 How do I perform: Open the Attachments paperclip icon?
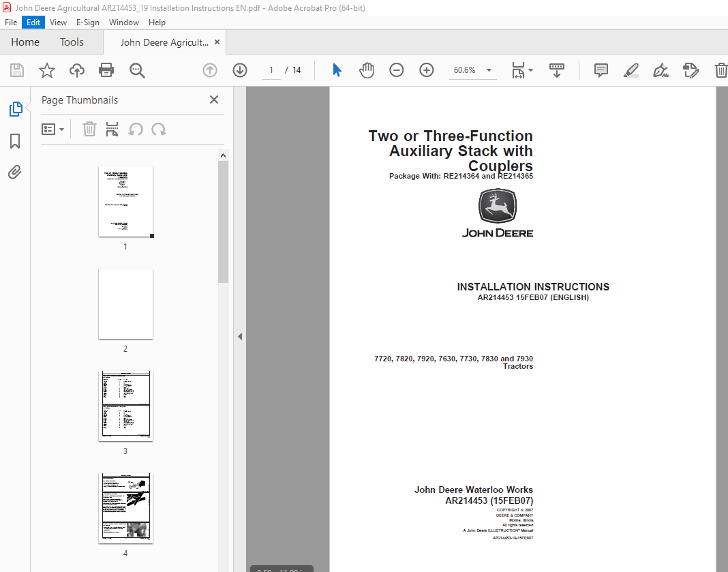point(15,172)
